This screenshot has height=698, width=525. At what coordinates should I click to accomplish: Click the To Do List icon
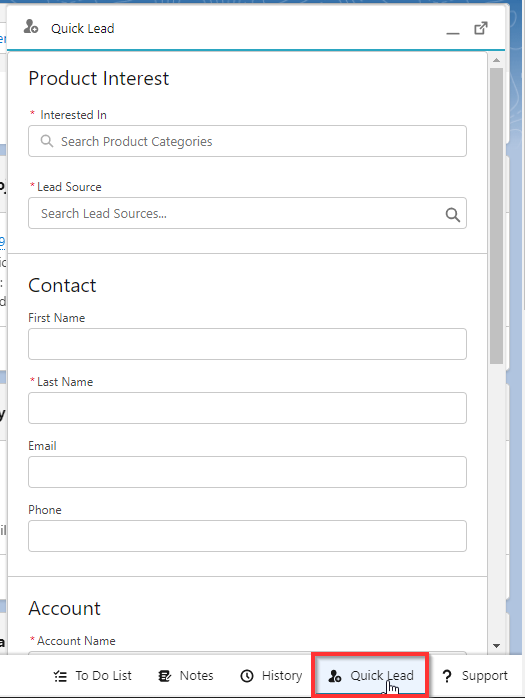(60, 676)
